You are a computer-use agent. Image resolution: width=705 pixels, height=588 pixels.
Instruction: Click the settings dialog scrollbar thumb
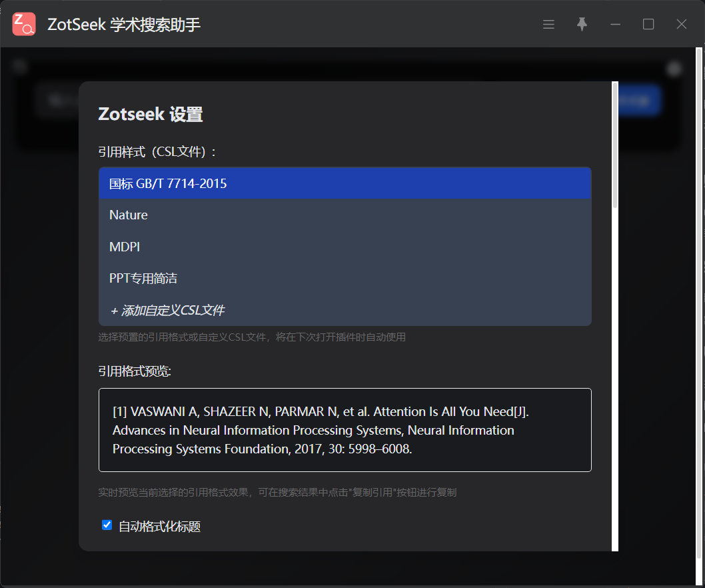pyautogui.click(x=614, y=145)
